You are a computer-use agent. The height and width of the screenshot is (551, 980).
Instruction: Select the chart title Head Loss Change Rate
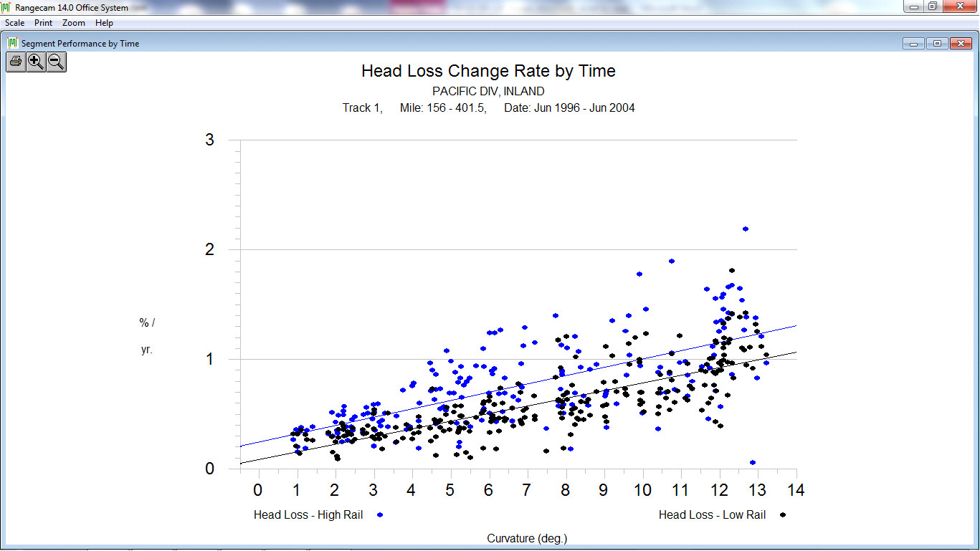point(488,71)
